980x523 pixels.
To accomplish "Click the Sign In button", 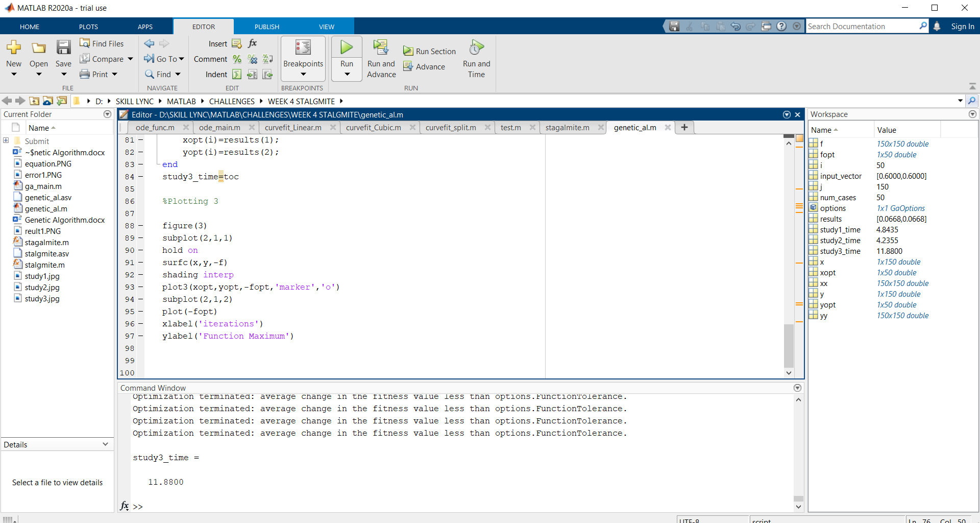I will (963, 26).
